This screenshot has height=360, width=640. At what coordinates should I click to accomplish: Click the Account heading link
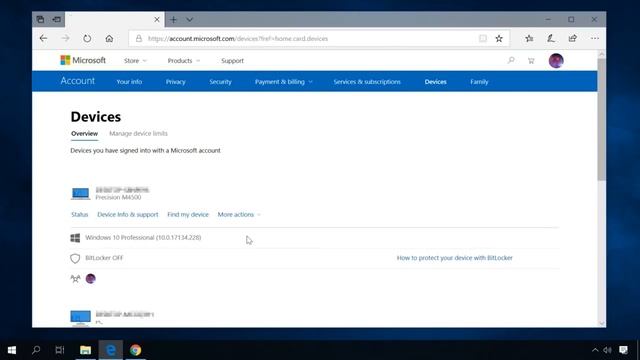tap(78, 81)
